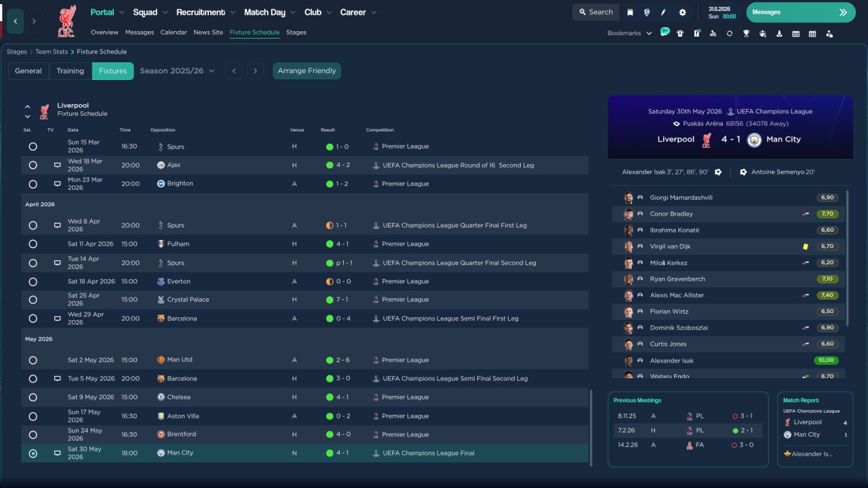Viewport: 868px width, 488px height.
Task: Click the substitution icon beside Conor Bradley
Action: click(806, 214)
